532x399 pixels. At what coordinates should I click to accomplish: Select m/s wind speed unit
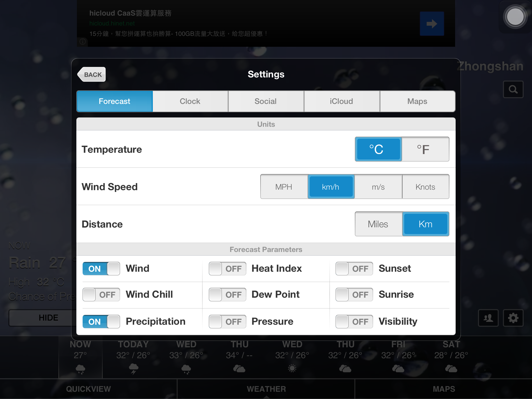(378, 187)
